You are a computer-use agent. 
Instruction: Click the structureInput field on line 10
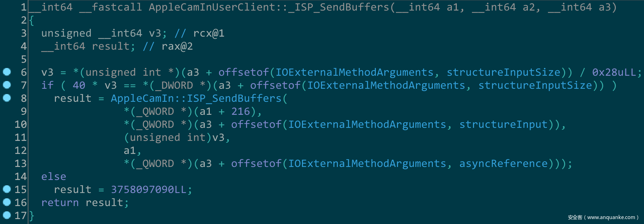click(503, 124)
